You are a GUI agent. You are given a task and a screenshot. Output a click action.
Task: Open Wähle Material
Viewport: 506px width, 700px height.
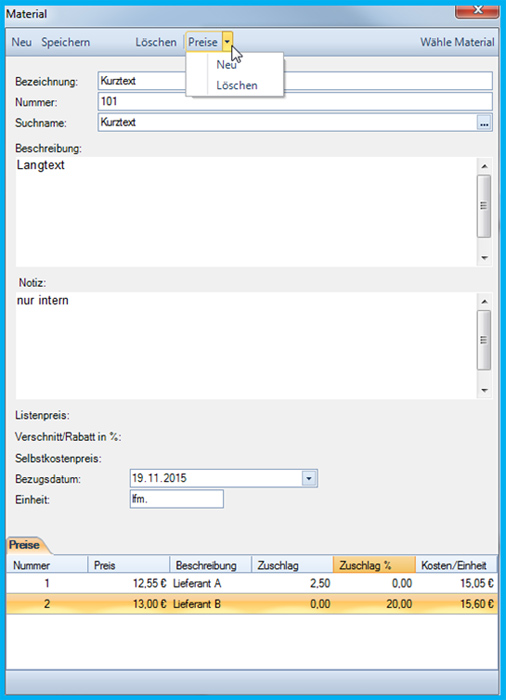457,42
